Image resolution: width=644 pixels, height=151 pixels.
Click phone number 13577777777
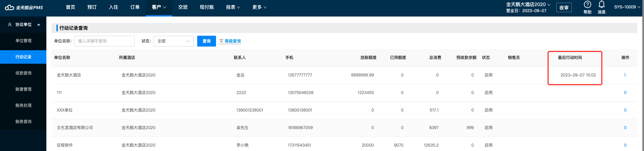(x=300, y=75)
